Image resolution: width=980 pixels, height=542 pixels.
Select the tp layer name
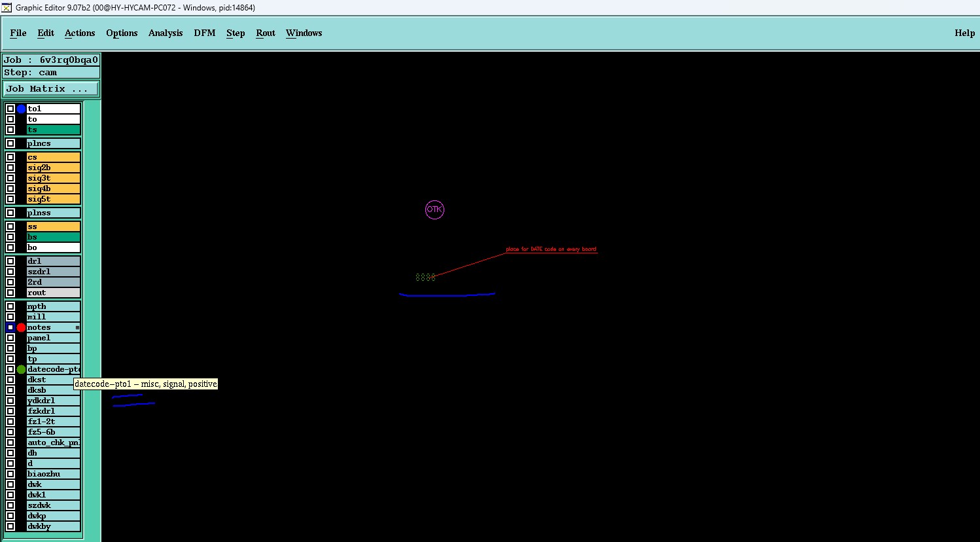click(54, 359)
